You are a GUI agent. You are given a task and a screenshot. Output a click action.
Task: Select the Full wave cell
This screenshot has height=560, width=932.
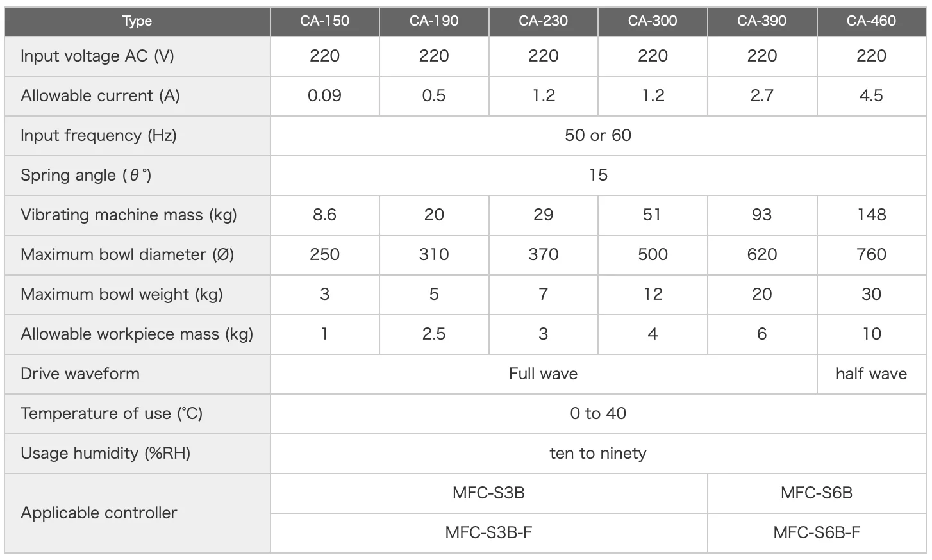click(543, 374)
